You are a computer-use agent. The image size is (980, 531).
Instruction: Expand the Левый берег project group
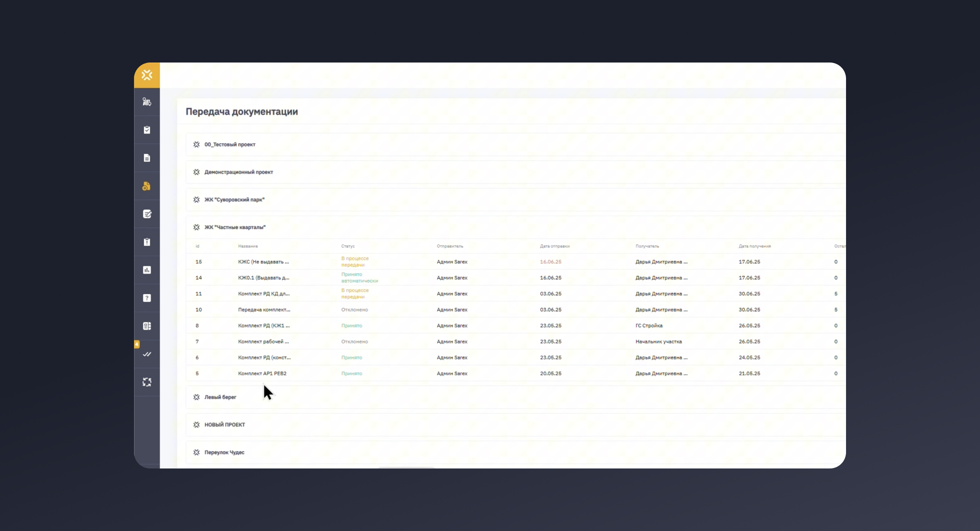[220, 397]
